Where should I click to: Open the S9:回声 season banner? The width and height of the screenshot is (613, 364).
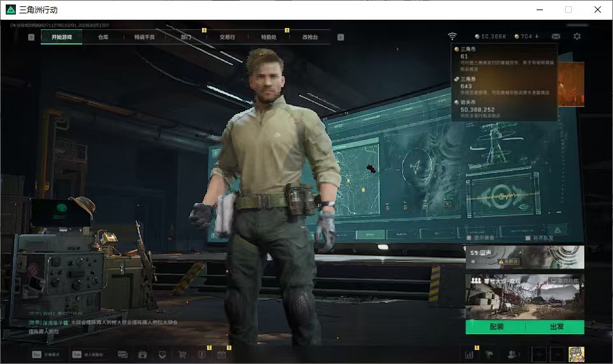coord(525,257)
